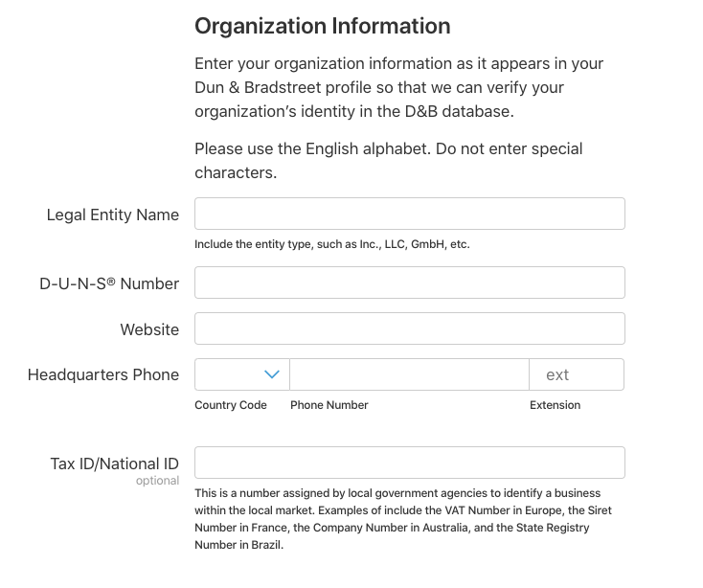Click the Extension caption text
Viewport: 703px width, 588px height.
point(556,405)
